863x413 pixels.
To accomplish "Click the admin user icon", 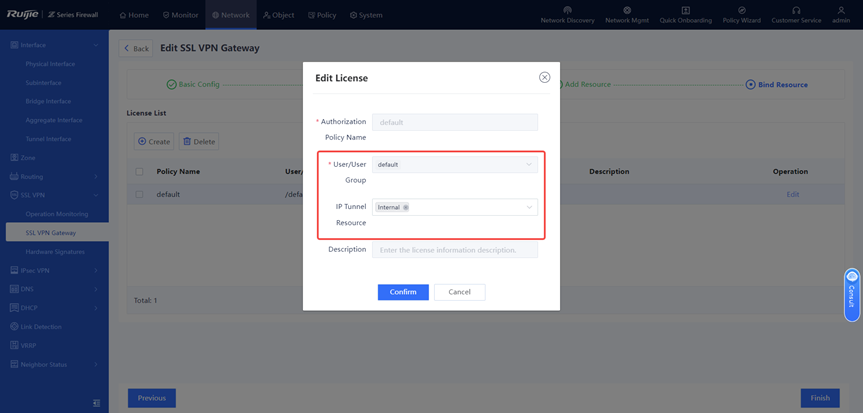I will point(841,10).
